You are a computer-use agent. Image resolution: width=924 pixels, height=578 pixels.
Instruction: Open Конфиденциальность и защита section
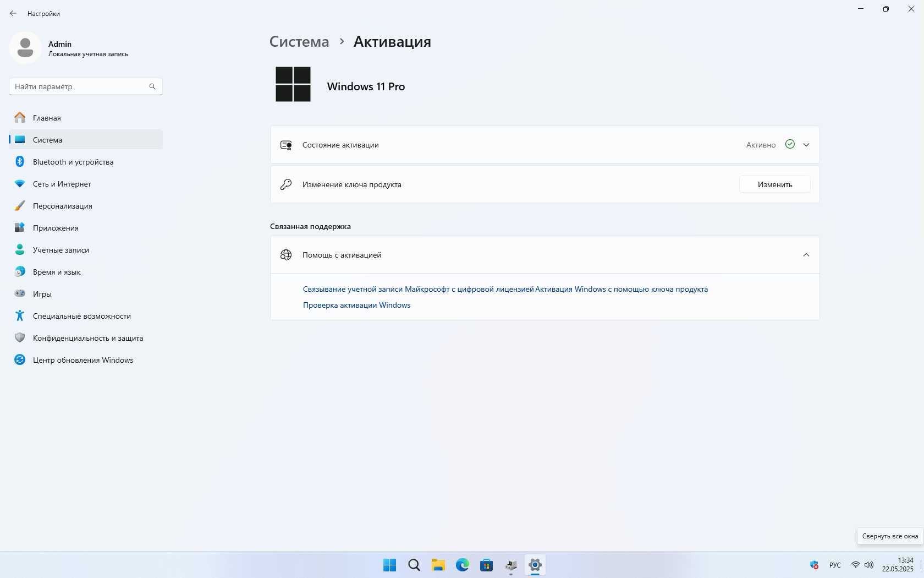coord(86,338)
